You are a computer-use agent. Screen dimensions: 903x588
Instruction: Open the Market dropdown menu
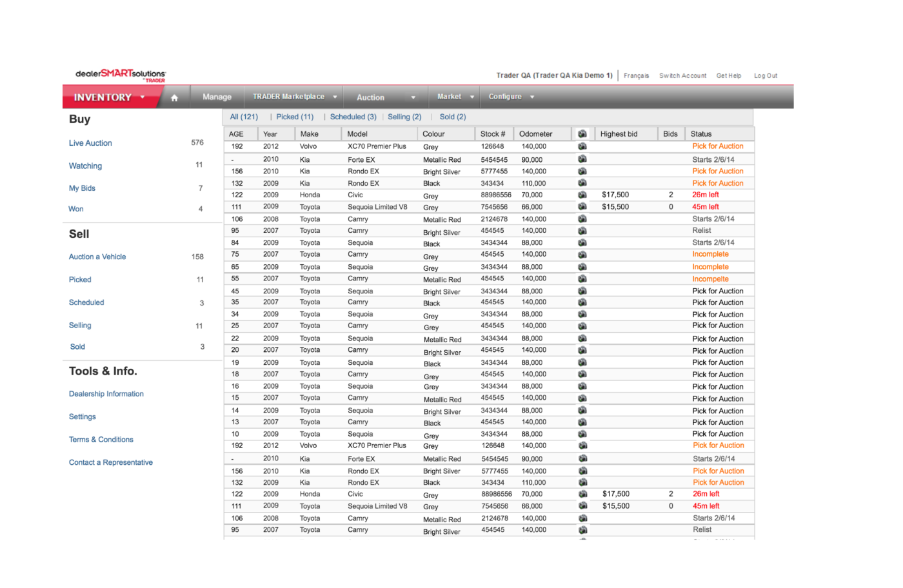455,97
